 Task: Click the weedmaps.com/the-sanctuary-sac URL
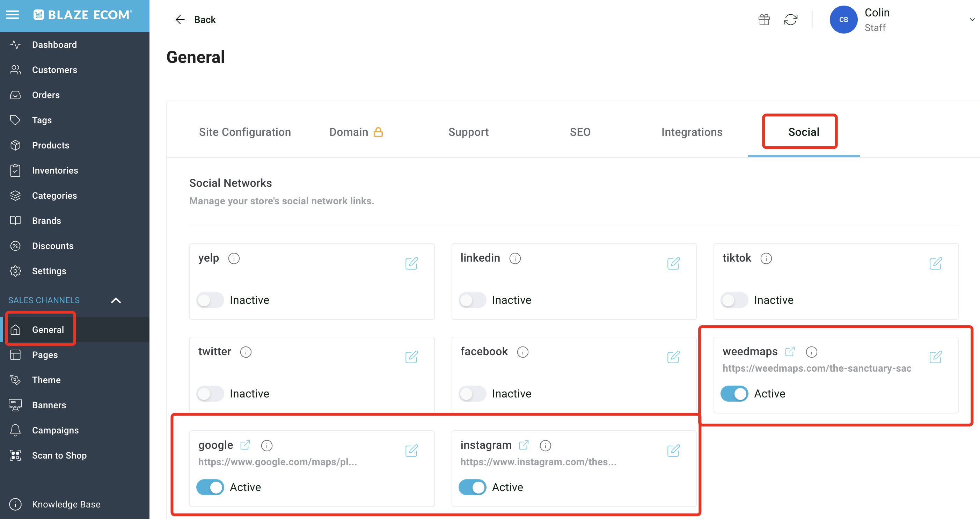point(817,368)
